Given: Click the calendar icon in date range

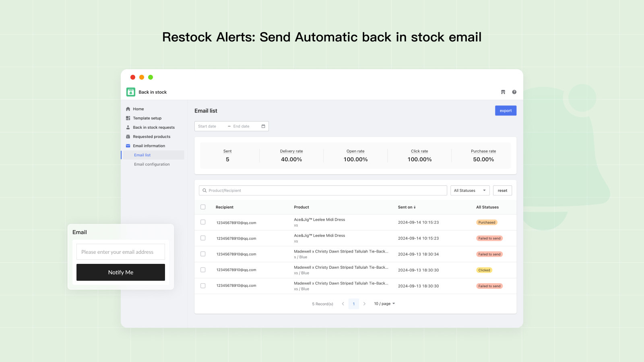Looking at the screenshot, I should 263,126.
